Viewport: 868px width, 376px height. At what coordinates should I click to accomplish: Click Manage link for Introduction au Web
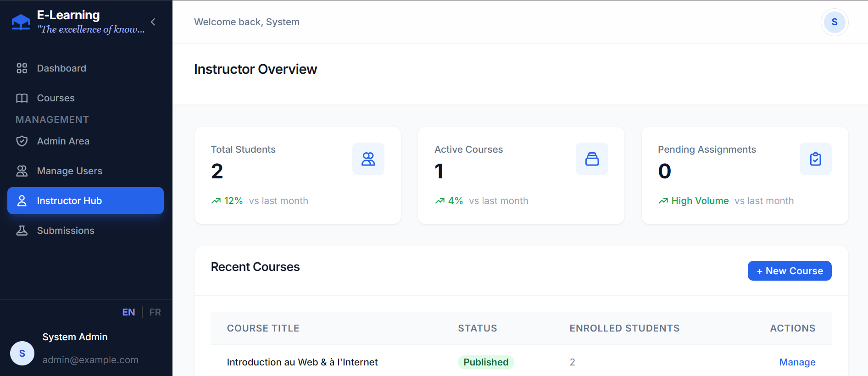[797, 362]
